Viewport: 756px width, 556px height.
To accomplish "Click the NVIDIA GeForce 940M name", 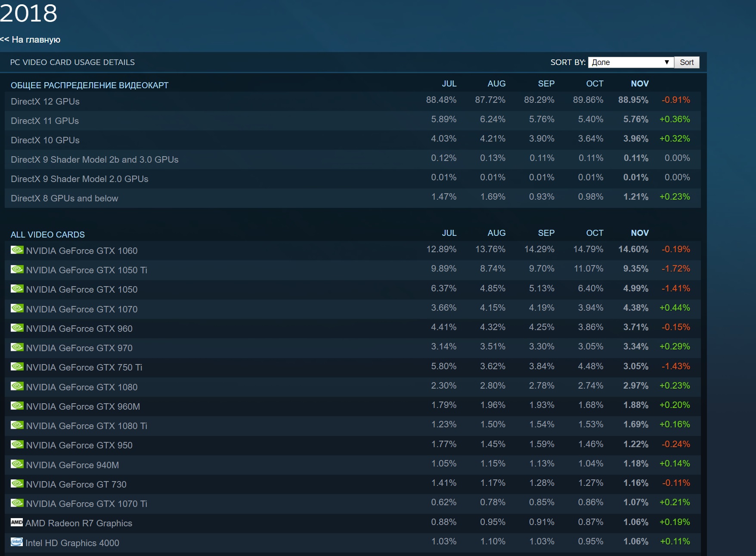I will [72, 465].
